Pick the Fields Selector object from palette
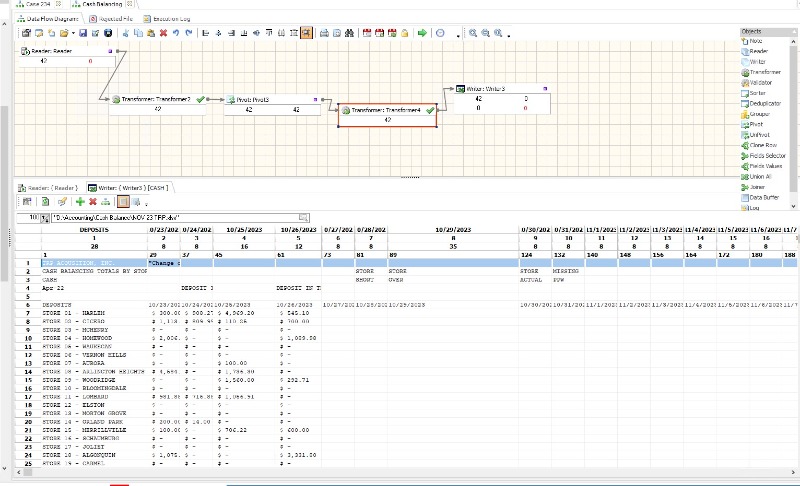 click(x=763, y=156)
